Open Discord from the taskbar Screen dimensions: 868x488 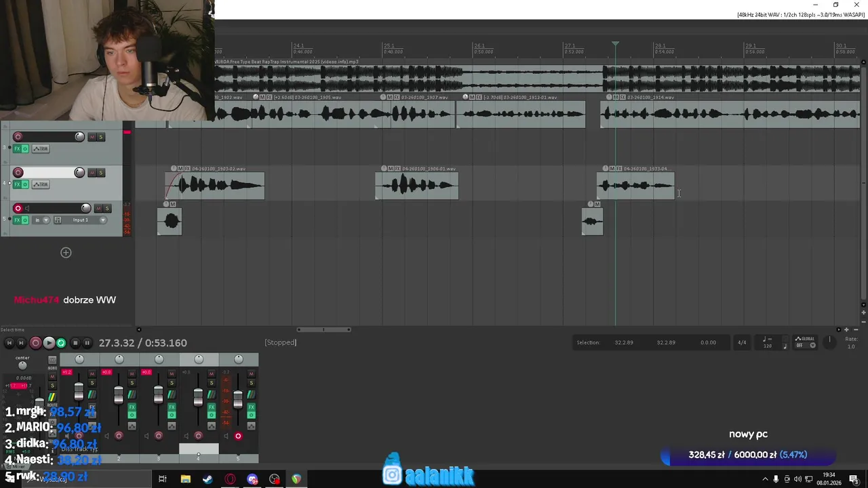pos(252,479)
